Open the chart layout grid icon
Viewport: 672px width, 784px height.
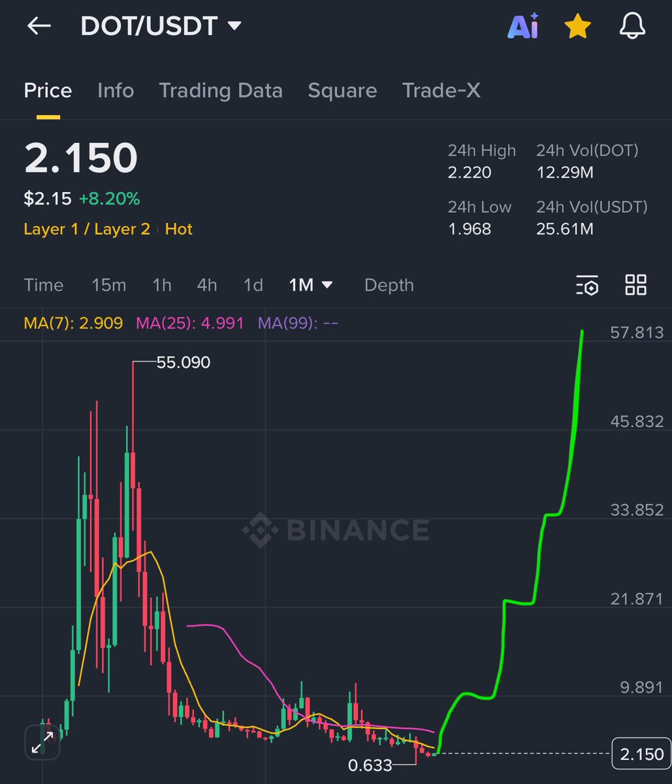coord(635,286)
